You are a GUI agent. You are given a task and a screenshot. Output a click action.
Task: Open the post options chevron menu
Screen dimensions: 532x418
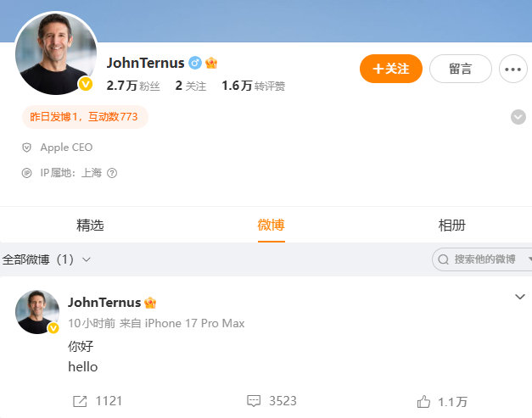point(520,297)
